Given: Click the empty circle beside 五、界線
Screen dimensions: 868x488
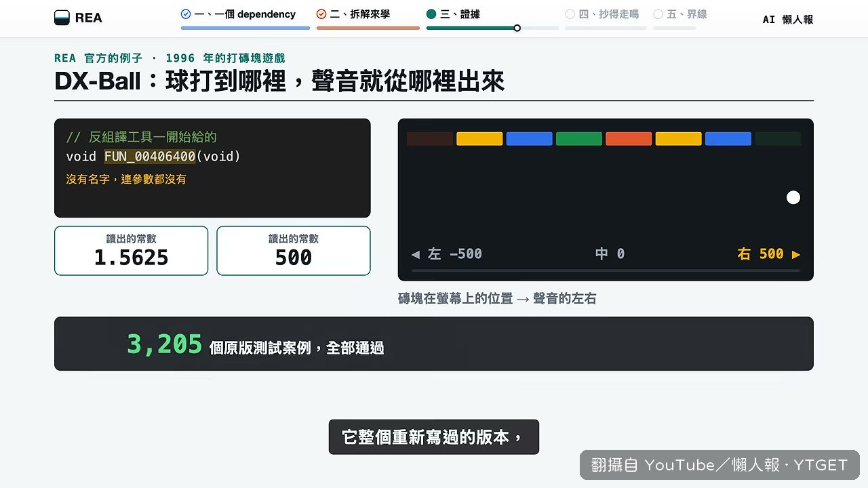Looking at the screenshot, I should click(x=658, y=14).
